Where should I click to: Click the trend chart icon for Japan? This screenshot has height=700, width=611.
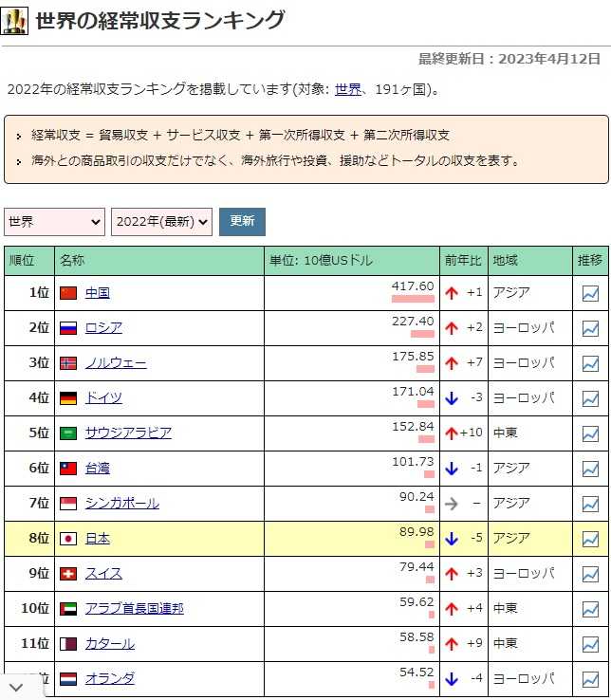(590, 539)
